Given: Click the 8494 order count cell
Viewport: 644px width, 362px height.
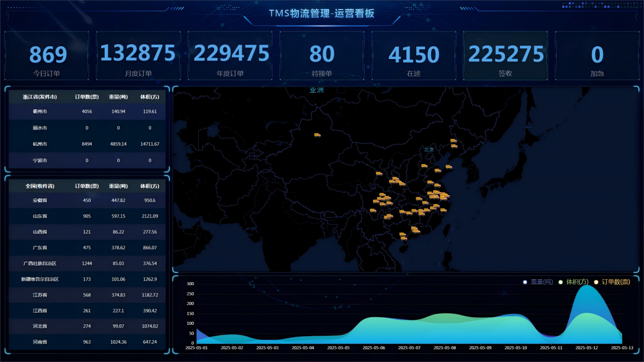Looking at the screenshot, I should click(87, 144).
